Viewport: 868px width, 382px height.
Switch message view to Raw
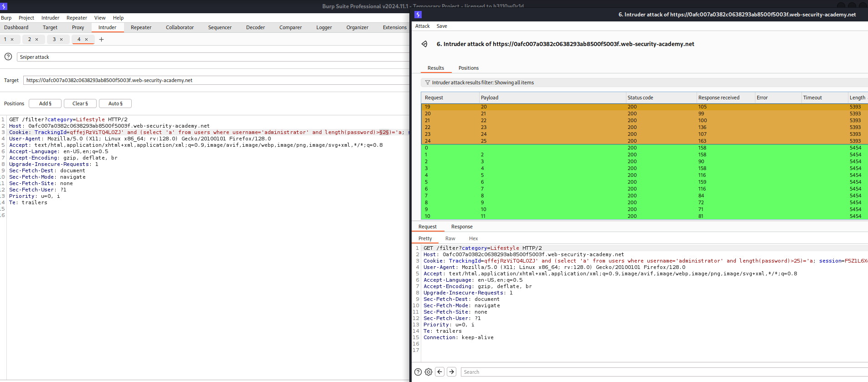450,239
